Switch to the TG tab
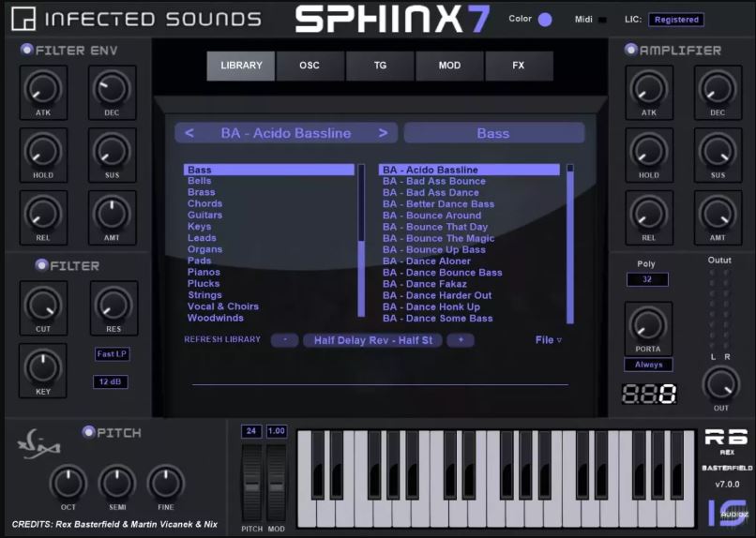The width and height of the screenshot is (756, 538). pyautogui.click(x=380, y=66)
